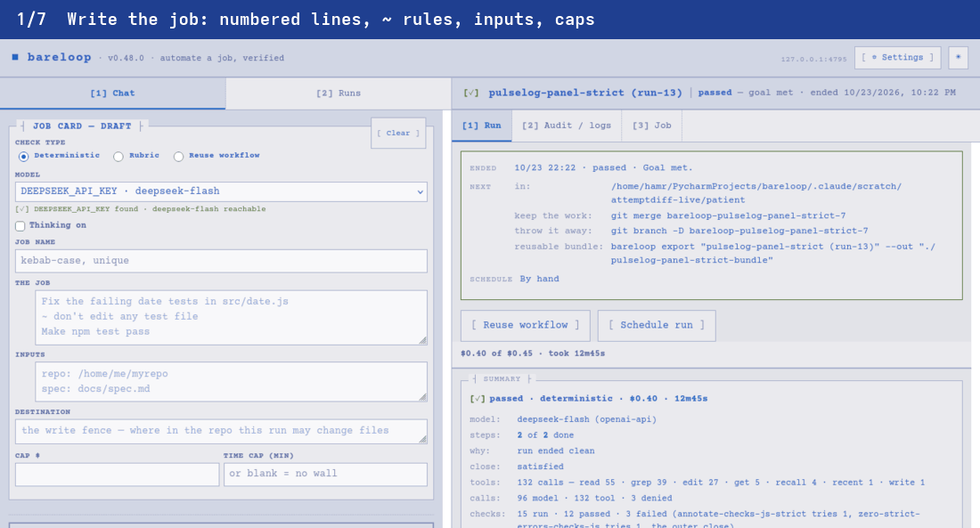Select the Rubric check type
Screen dimensions: 980x528
118,156
